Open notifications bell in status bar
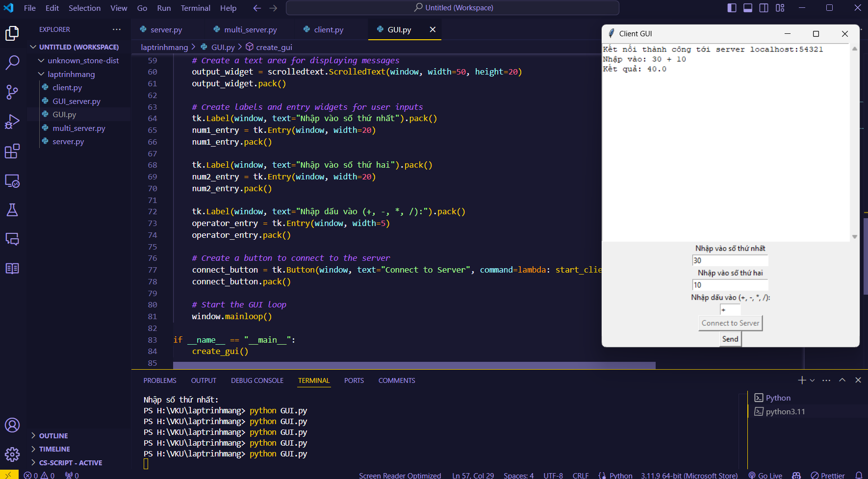Screen dimensions: 868x479 click(859, 475)
